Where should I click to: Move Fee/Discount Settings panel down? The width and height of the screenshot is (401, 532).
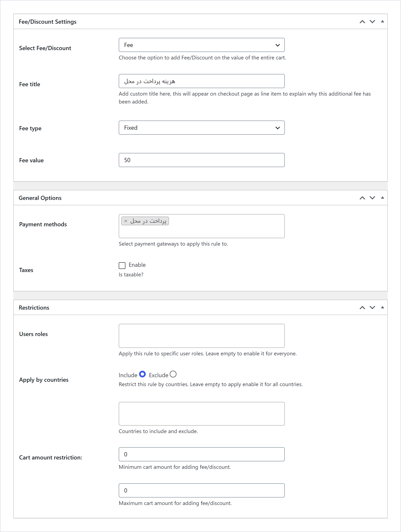pyautogui.click(x=372, y=22)
